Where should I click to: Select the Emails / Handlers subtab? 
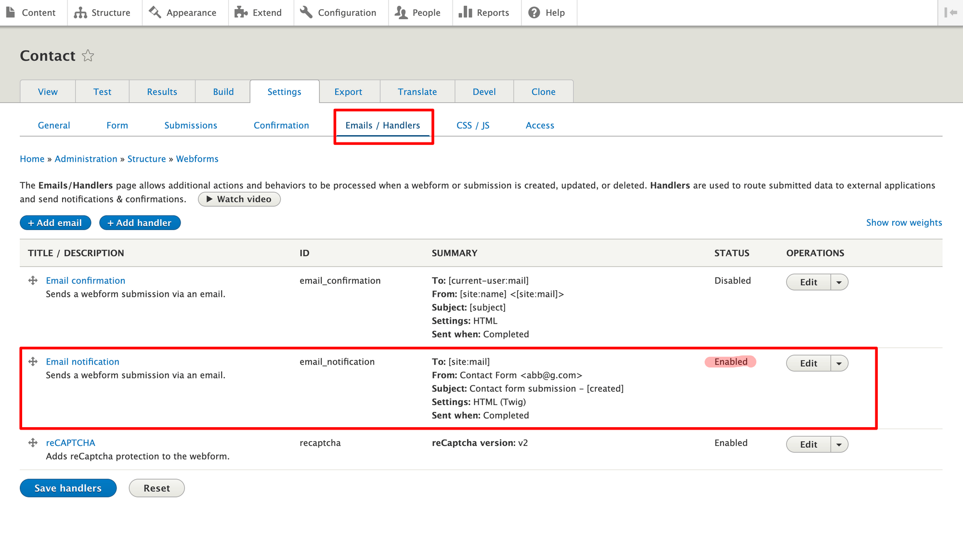[383, 125]
